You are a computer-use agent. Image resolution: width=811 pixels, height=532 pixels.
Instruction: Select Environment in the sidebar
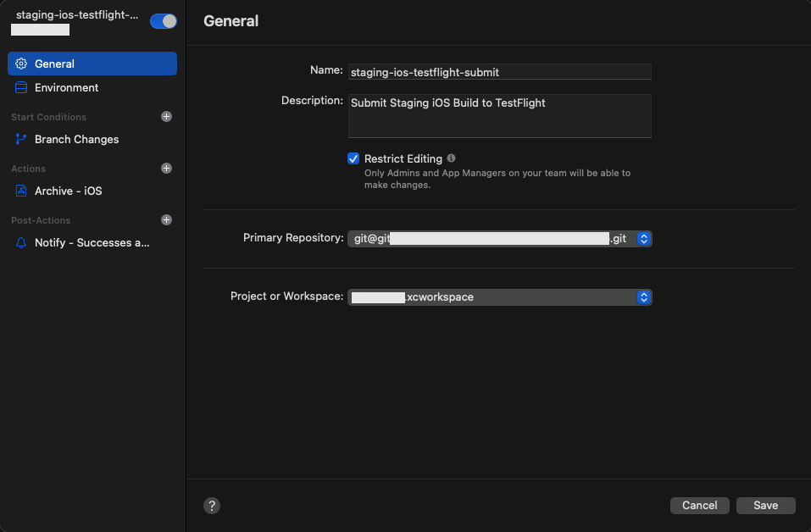coord(66,87)
